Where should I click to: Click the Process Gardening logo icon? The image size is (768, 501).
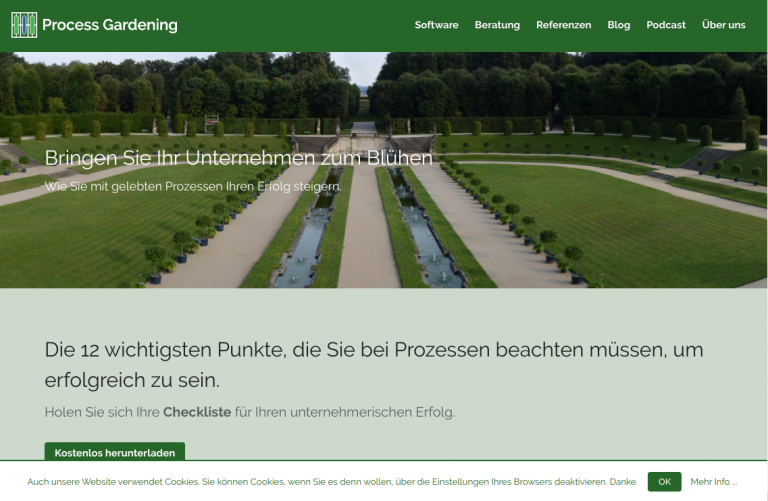click(x=24, y=25)
